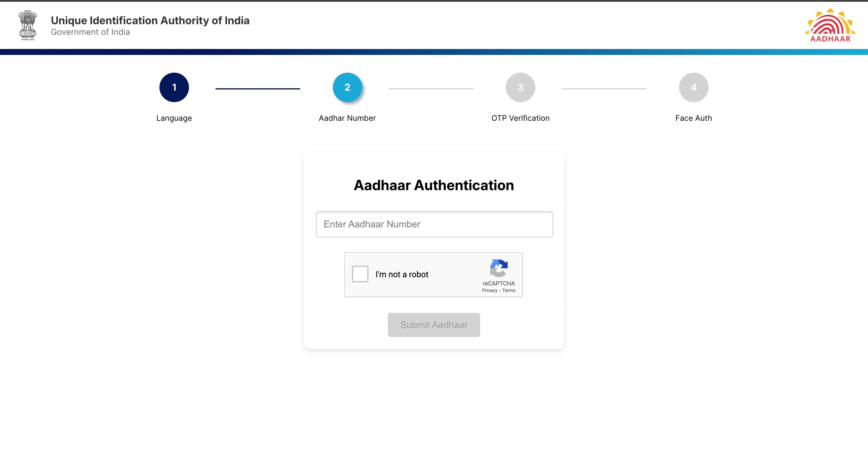The image size is (868, 473).
Task: Select step 2 Aadhar Number circle
Action: click(x=347, y=87)
